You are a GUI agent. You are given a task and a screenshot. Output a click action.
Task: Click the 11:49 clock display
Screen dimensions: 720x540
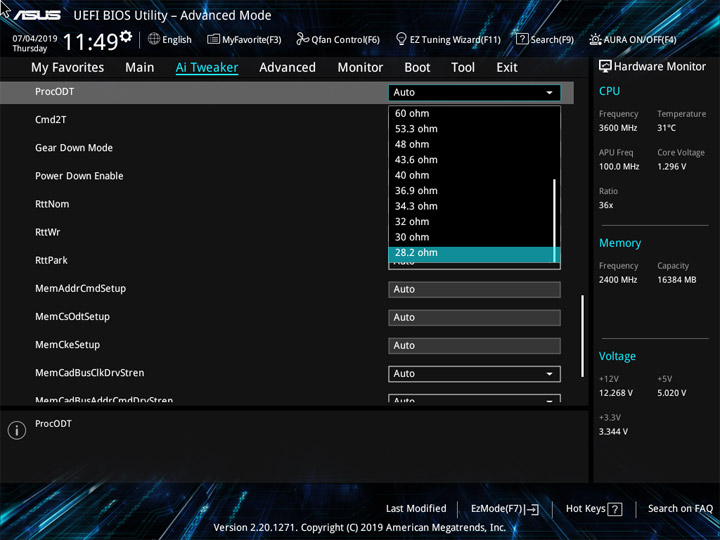tap(90, 42)
